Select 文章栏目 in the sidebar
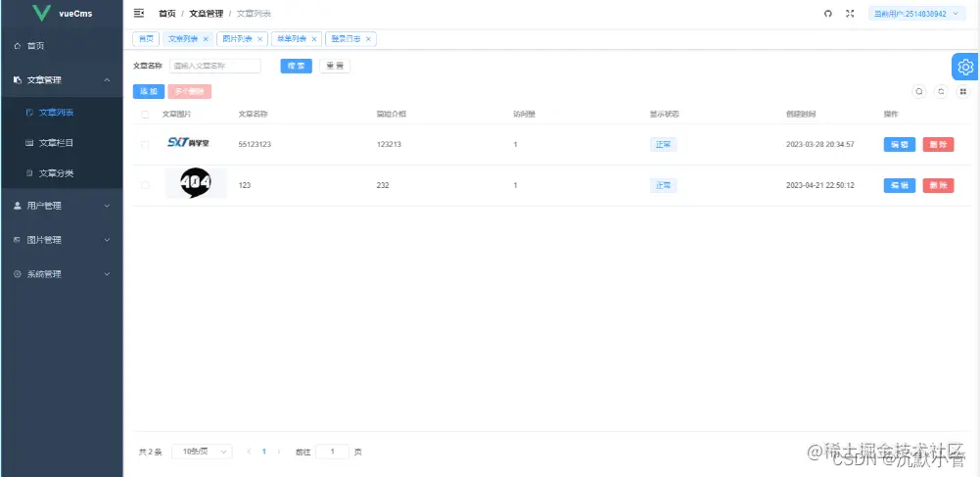Viewport: 980px width, 477px height. pos(62,143)
